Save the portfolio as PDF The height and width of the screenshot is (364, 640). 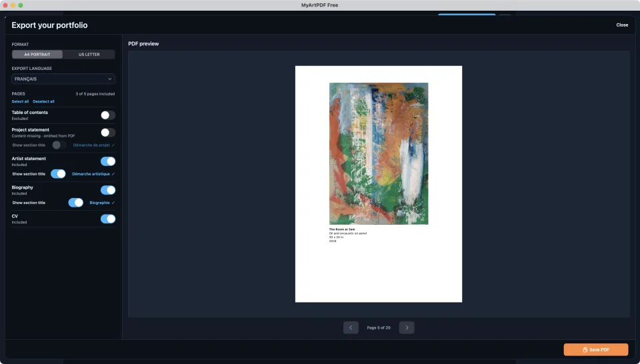click(596, 350)
